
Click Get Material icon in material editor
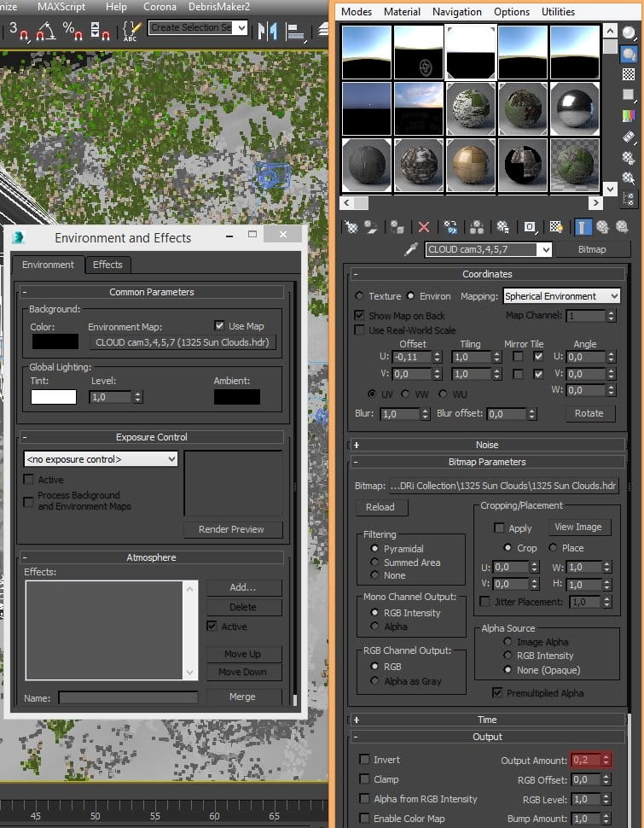pyautogui.click(x=351, y=227)
